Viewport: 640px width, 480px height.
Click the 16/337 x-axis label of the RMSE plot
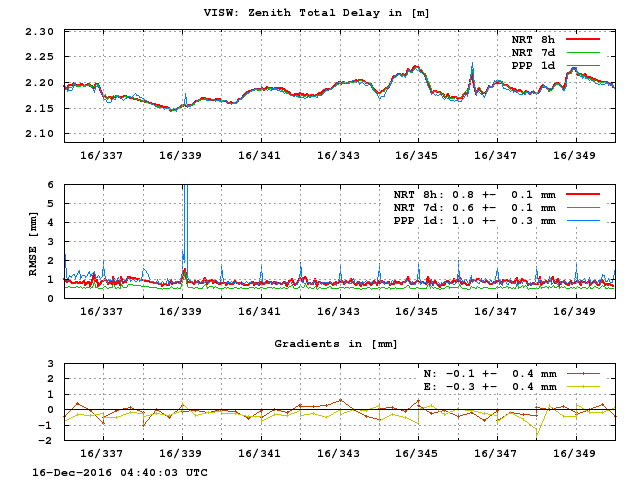click(x=101, y=311)
